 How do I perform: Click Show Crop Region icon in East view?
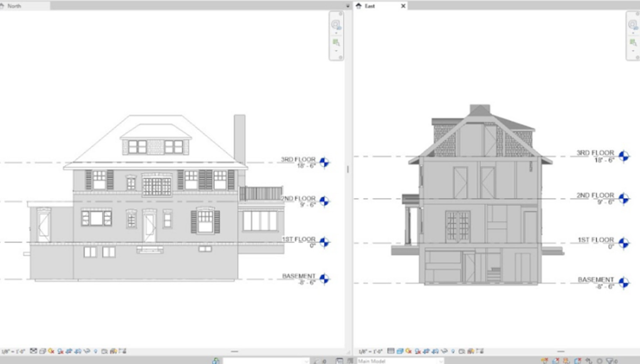tap(435, 351)
